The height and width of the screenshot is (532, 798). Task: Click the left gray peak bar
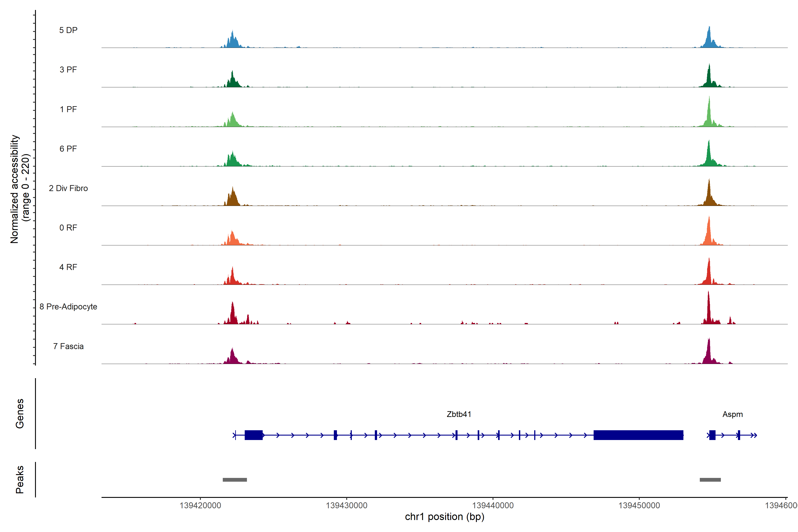[235, 479]
